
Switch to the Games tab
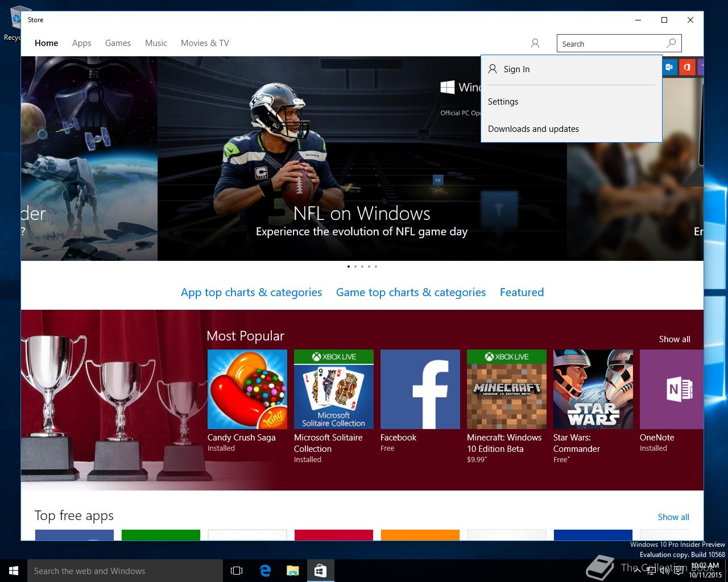click(x=118, y=43)
